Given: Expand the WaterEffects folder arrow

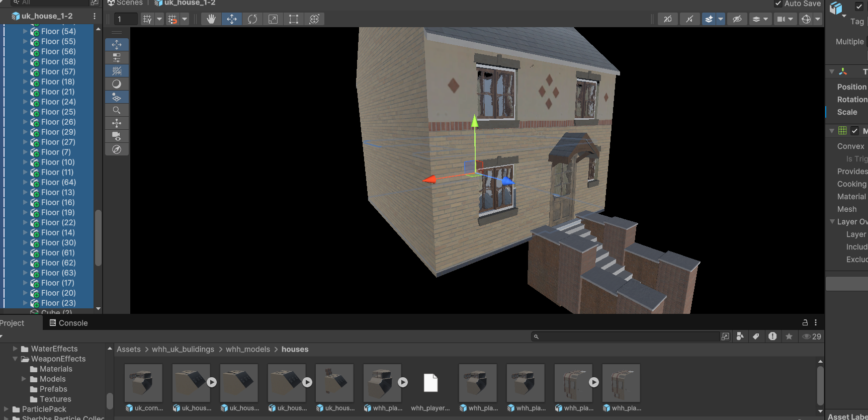Looking at the screenshot, I should [x=15, y=349].
